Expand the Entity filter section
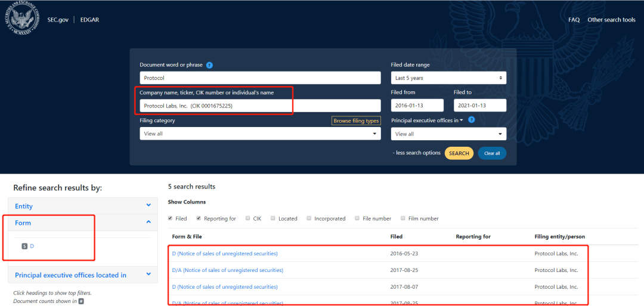This screenshot has width=644, height=306. click(x=82, y=206)
